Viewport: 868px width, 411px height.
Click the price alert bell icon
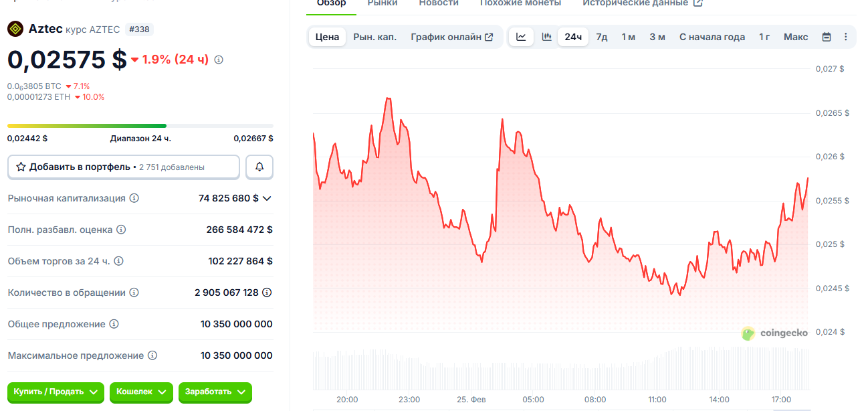point(259,167)
